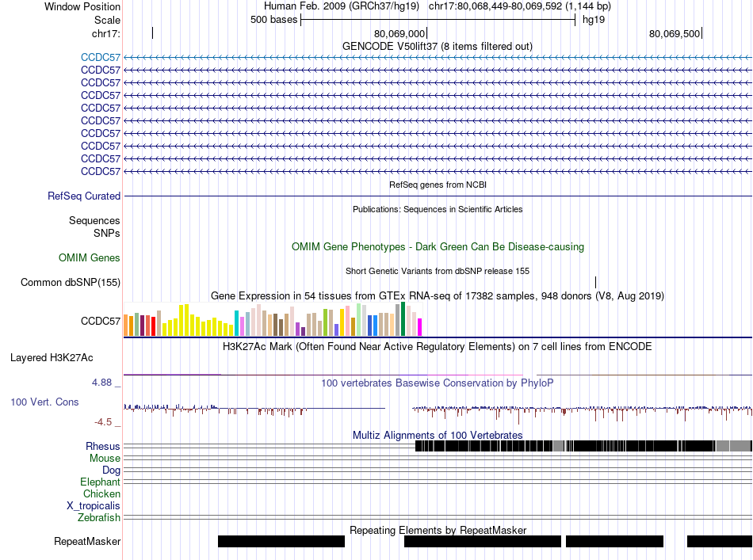753x560 pixels.
Task: Click the RefSeq Curated gene line
Action: click(438, 196)
